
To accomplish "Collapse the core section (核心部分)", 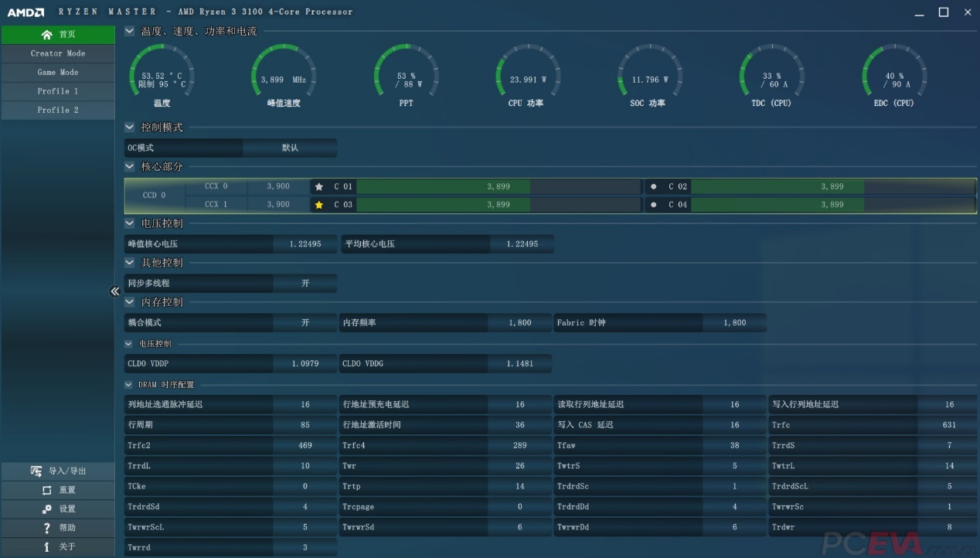I will tap(129, 166).
